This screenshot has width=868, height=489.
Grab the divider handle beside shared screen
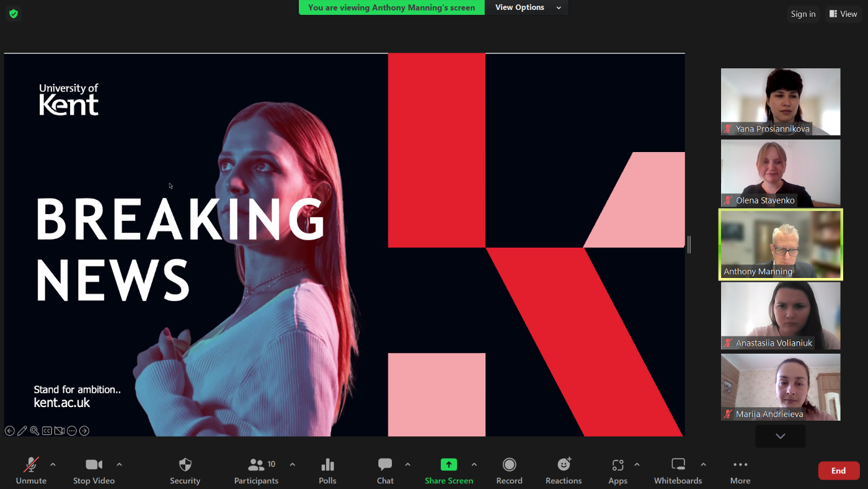[689, 244]
